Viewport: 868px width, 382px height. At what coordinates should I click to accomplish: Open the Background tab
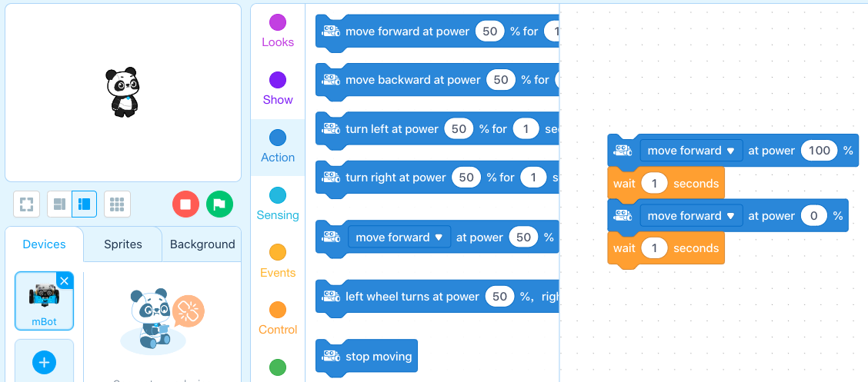pyautogui.click(x=202, y=244)
